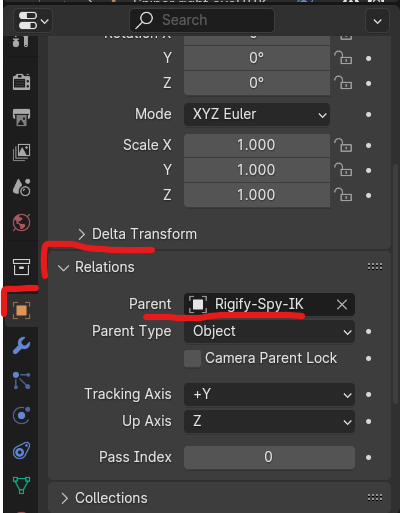The width and height of the screenshot is (400, 513).
Task: Open the Scene properties tab
Action: (22, 187)
